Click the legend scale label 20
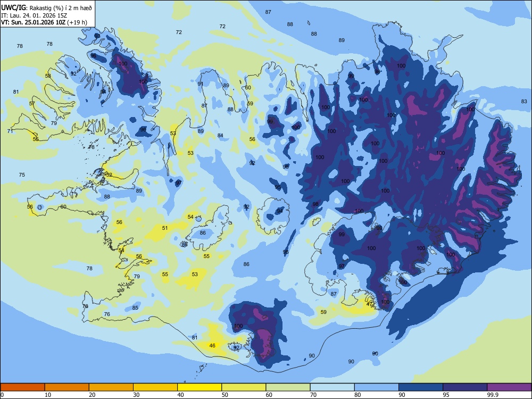Image resolution: width=532 pixels, height=399 pixels. click(92, 395)
